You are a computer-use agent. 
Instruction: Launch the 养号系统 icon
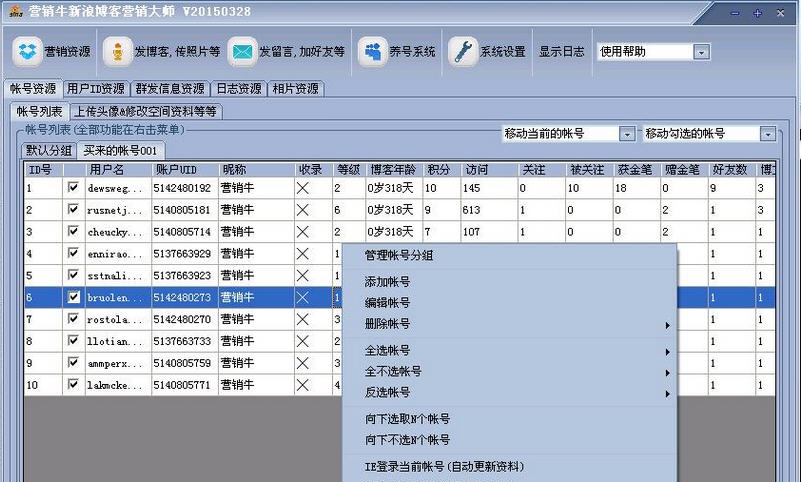[372, 52]
